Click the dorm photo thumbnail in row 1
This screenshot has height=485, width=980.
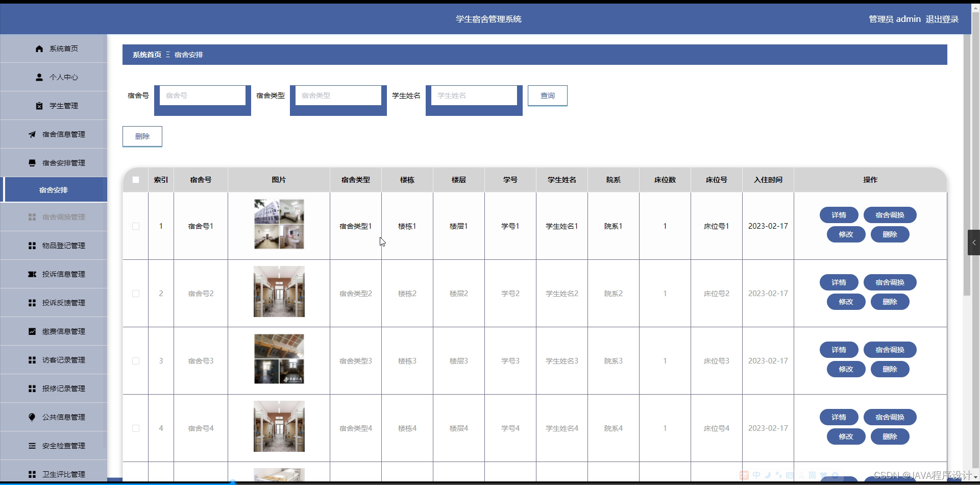click(279, 224)
